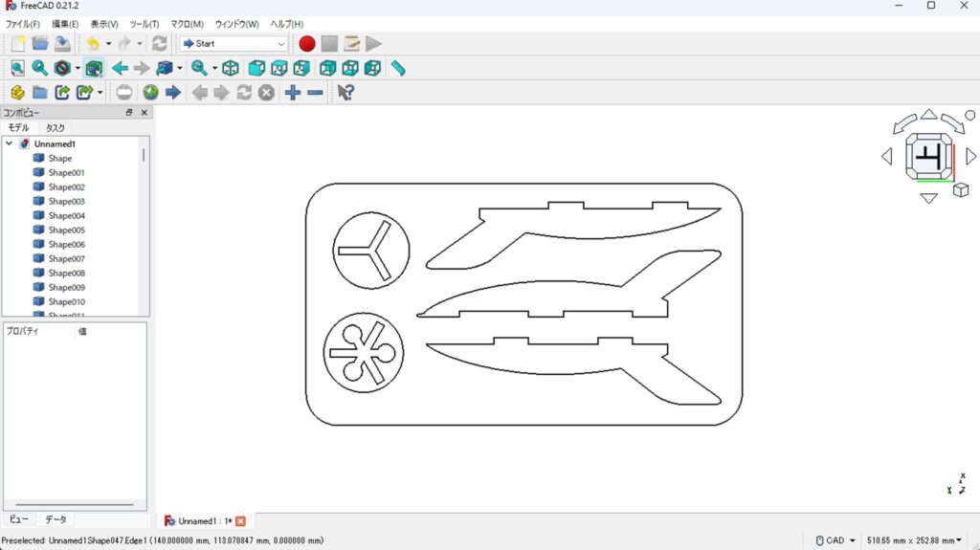Select the データ property tab
The height and width of the screenshot is (550, 980).
[56, 519]
